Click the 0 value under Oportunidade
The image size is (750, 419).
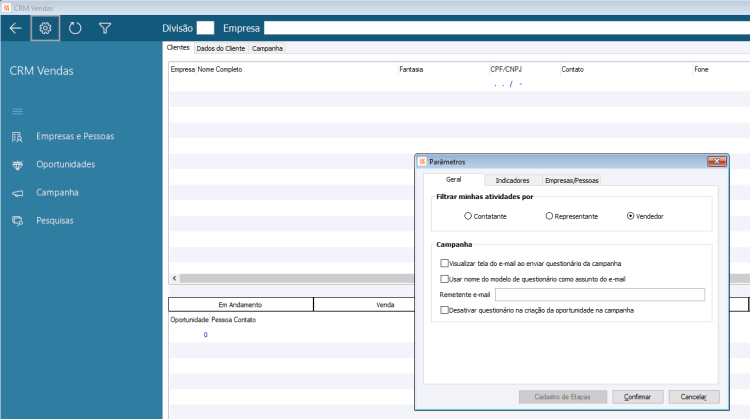click(206, 335)
